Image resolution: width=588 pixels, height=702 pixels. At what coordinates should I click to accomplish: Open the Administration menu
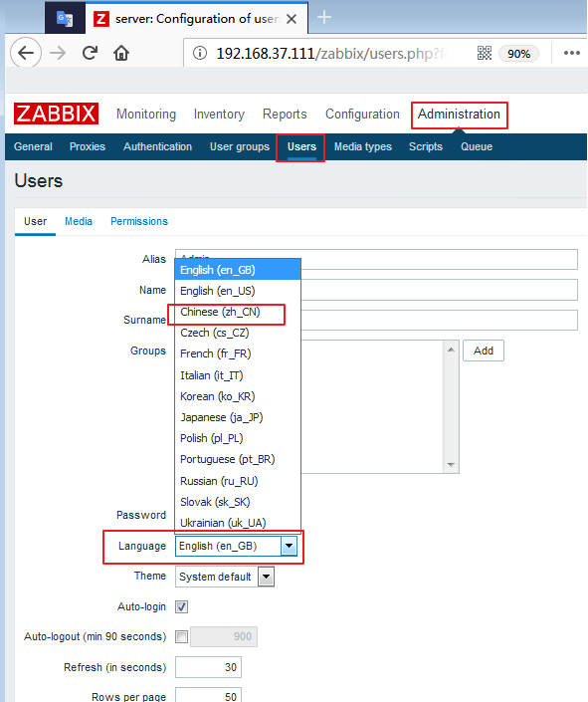[459, 115]
